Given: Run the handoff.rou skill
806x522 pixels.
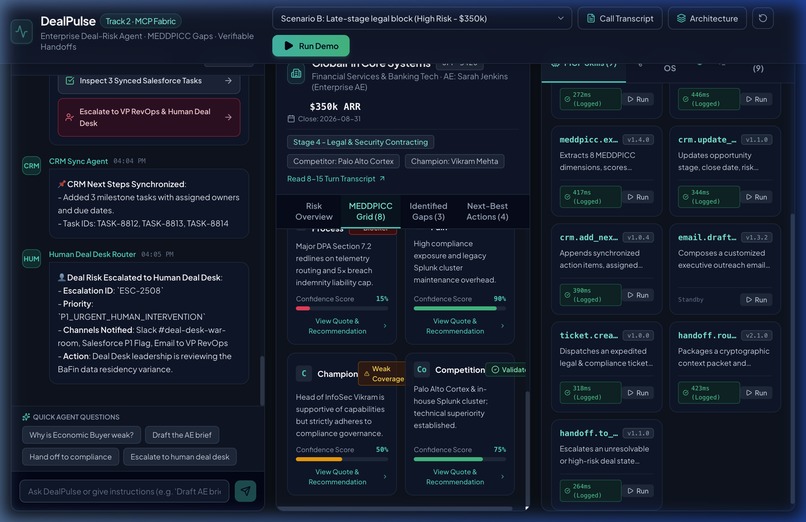Looking at the screenshot, I should coord(756,393).
